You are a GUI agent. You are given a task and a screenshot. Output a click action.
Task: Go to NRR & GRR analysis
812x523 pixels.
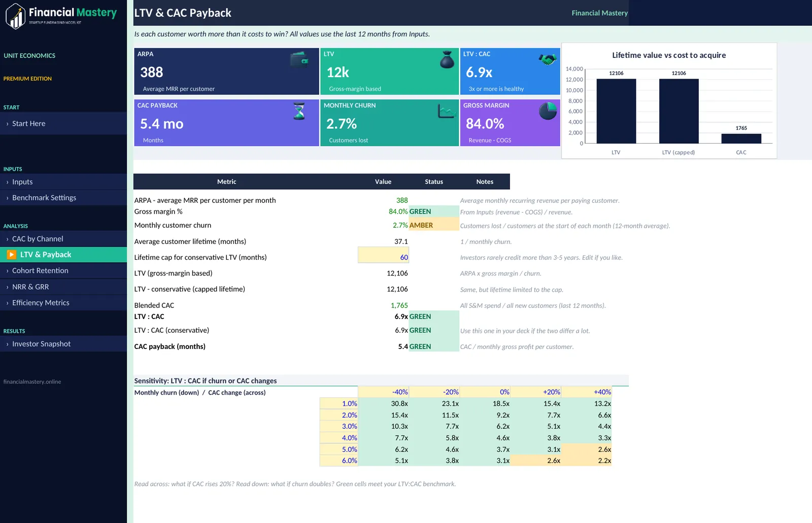[63, 287]
